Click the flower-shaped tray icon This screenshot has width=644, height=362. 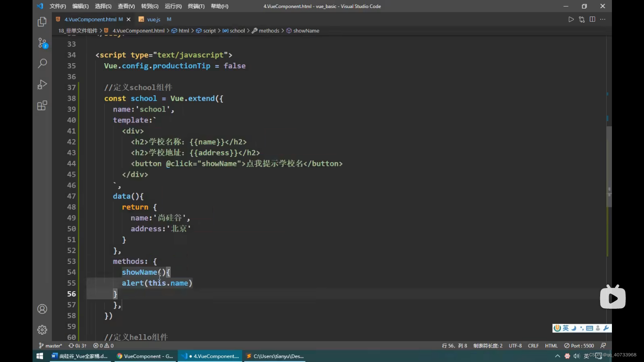click(x=567, y=356)
